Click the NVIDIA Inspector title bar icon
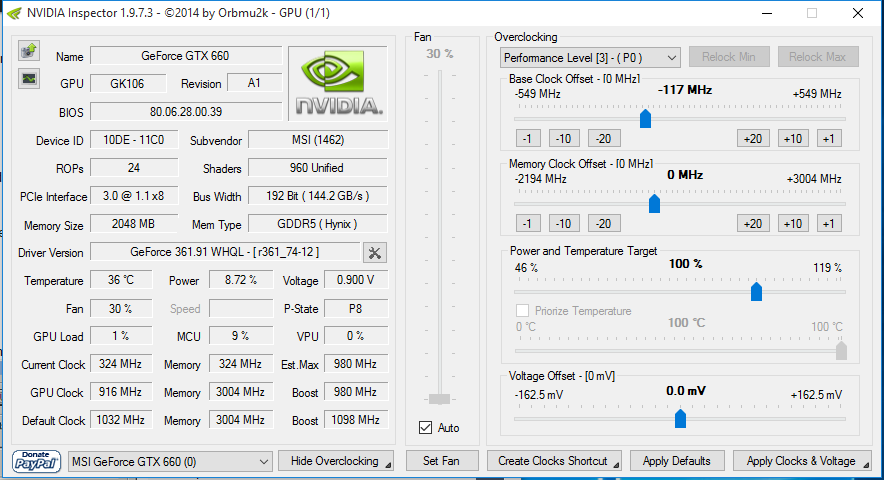 coord(15,13)
